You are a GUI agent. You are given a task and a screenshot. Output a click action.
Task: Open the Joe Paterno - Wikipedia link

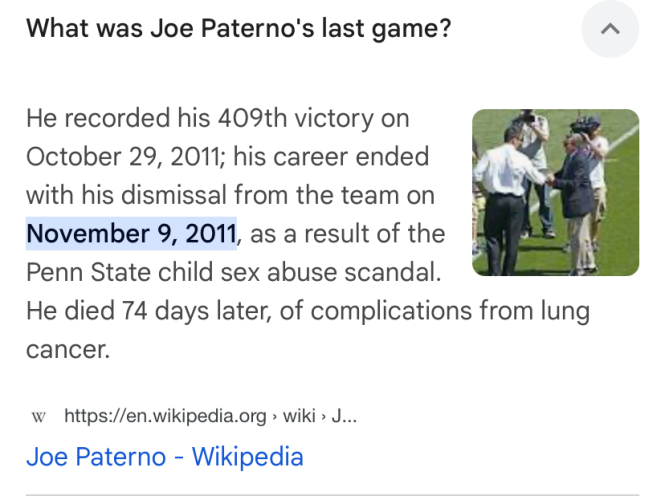(165, 457)
